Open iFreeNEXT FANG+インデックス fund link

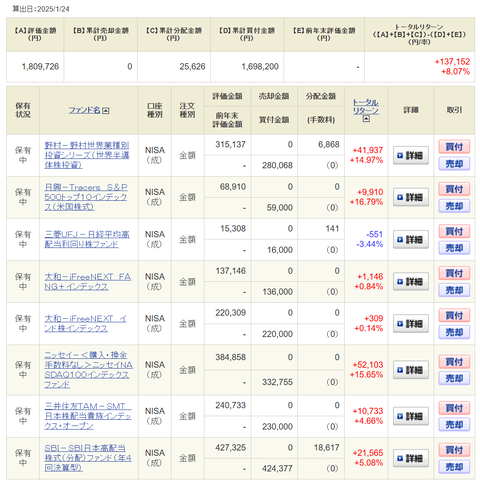(88, 282)
